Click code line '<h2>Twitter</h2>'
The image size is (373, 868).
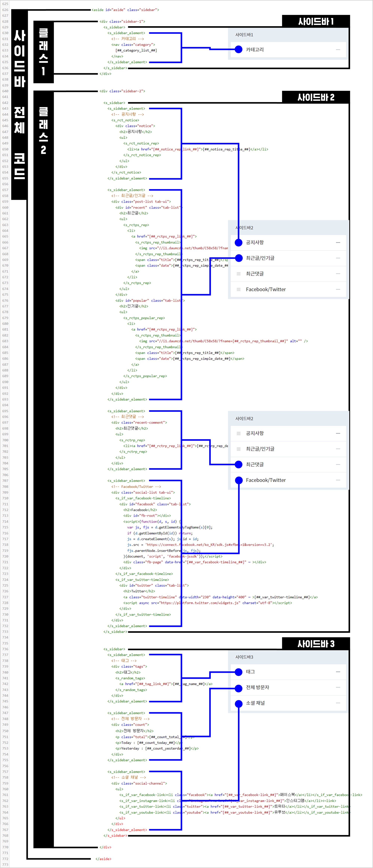(x=139, y=591)
